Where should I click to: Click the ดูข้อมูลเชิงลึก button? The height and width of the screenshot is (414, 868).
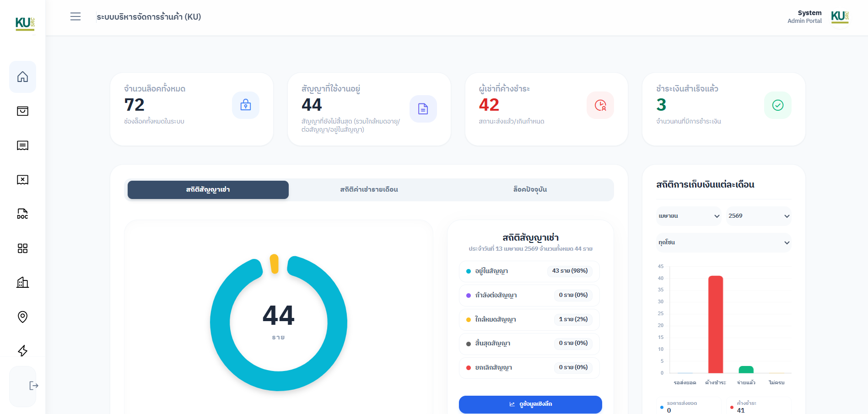530,404
